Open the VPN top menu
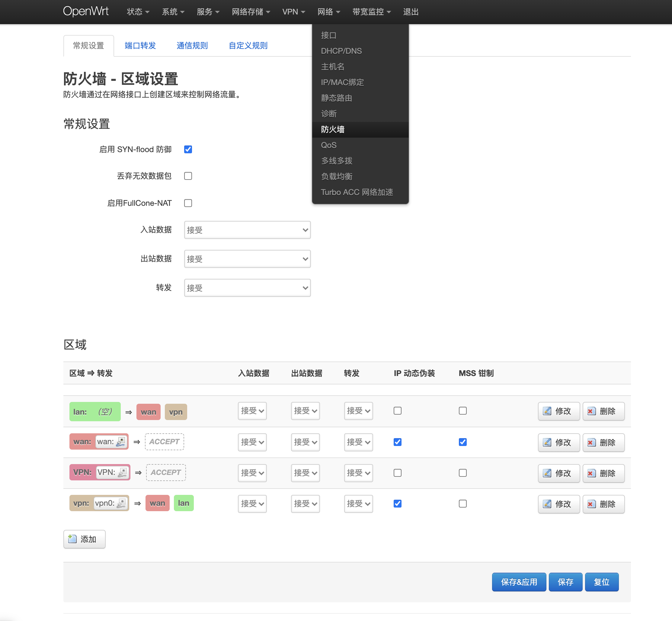This screenshot has width=672, height=621. (x=294, y=12)
